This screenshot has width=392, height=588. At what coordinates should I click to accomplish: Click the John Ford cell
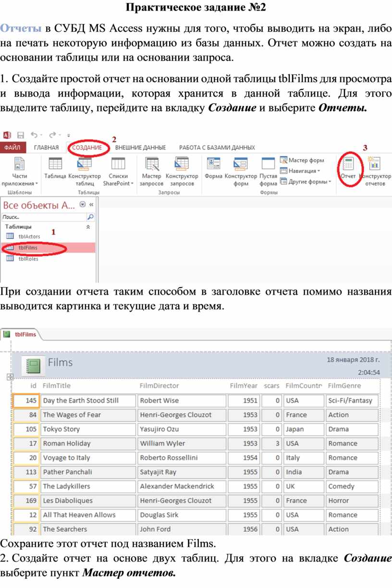coord(182,529)
